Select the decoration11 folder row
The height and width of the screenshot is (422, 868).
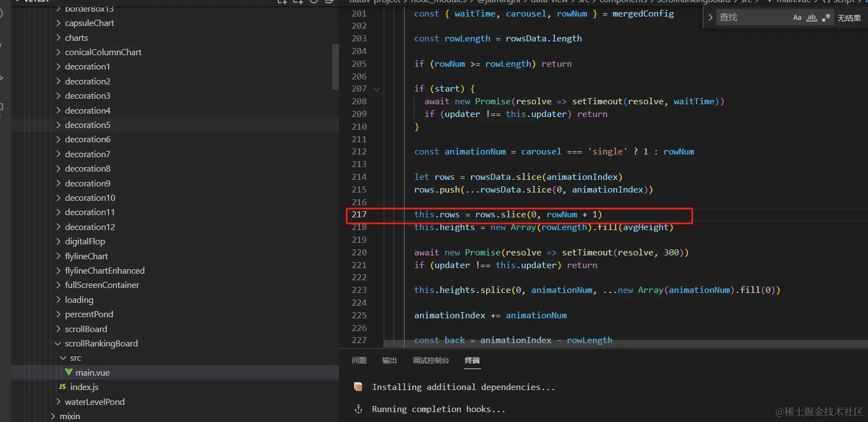tap(175, 212)
